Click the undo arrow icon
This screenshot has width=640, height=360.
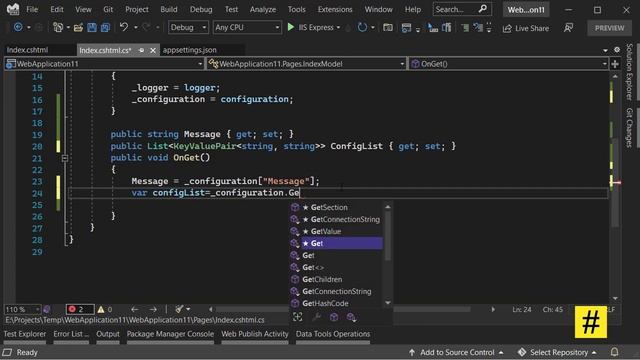pos(124,27)
